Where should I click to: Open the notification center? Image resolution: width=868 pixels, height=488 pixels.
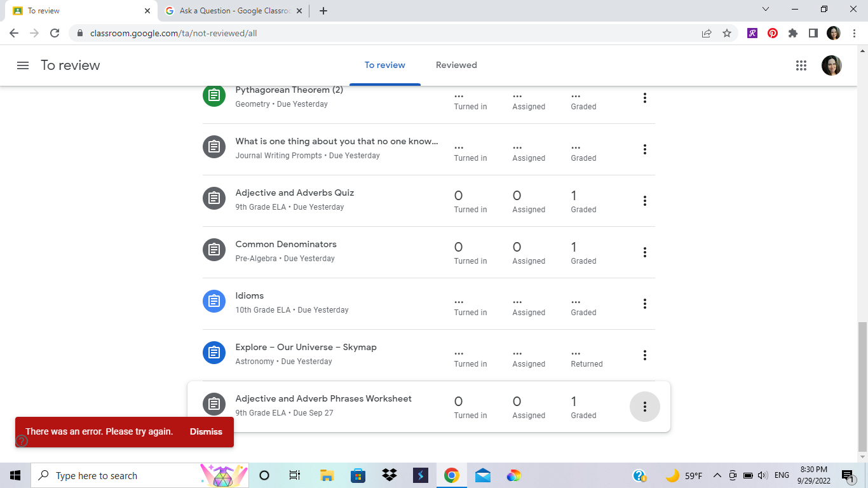click(848, 475)
